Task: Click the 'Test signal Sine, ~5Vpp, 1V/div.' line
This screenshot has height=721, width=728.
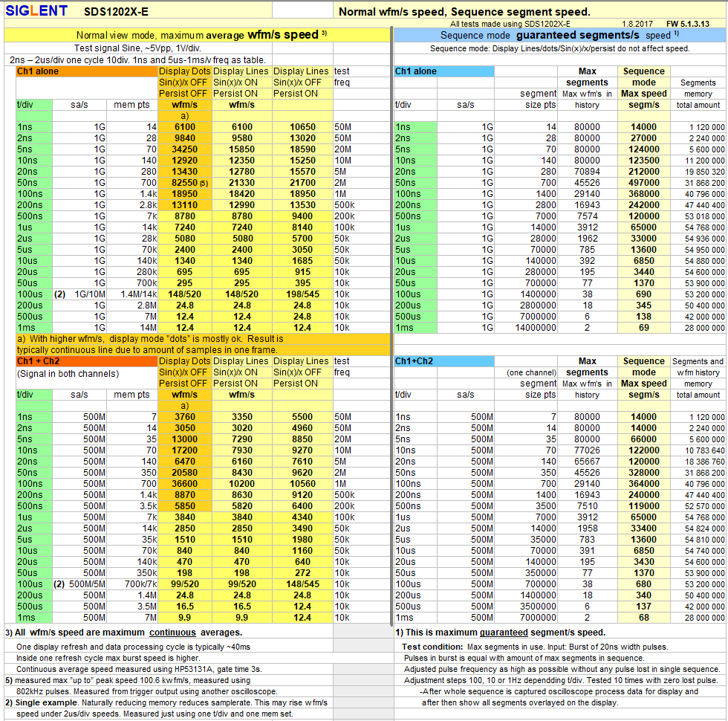Action: pyautogui.click(x=137, y=48)
